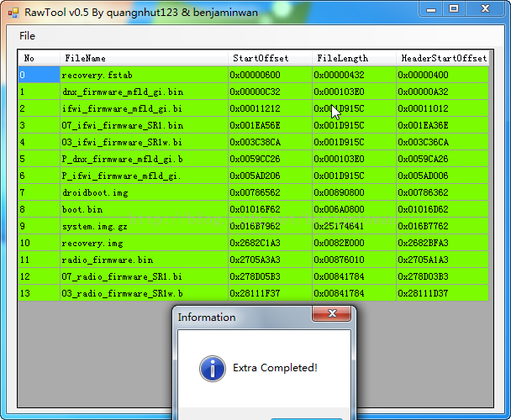511x420 pixels.
Task: Pick the recovery.img file row
Action: (92, 243)
